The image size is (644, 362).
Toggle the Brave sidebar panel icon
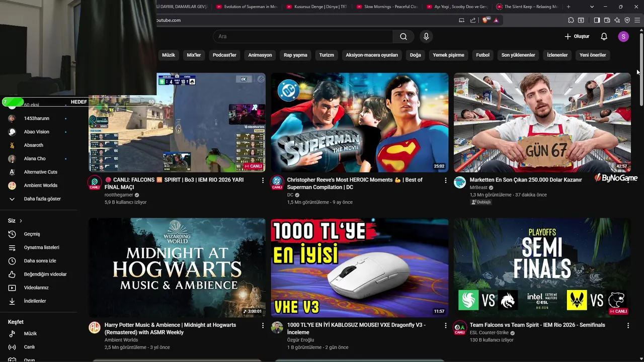click(597, 20)
